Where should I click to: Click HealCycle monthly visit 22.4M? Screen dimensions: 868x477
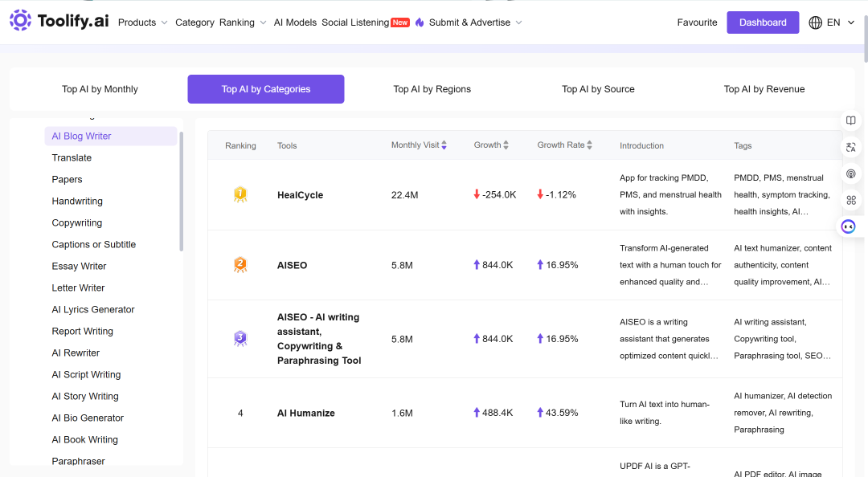tap(404, 195)
